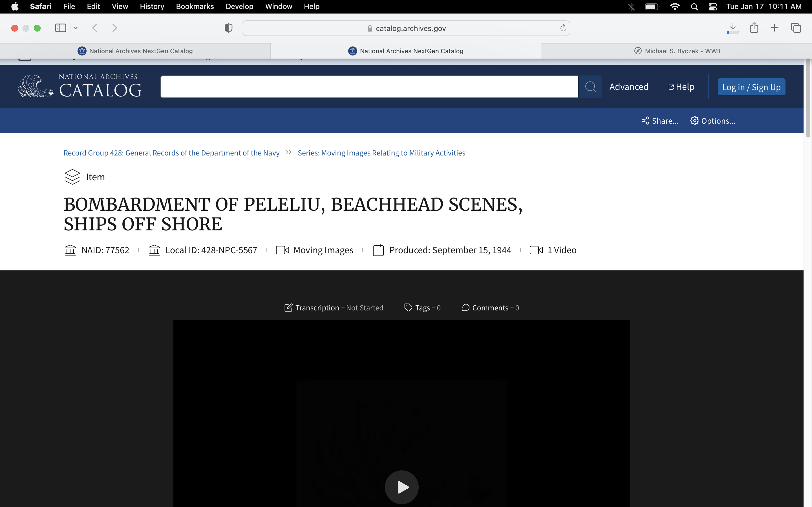Open the Safari downloads icon

tap(733, 28)
